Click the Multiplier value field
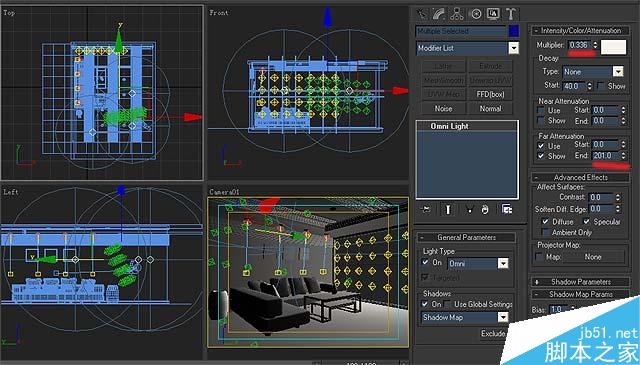The width and height of the screenshot is (640, 365). (x=580, y=45)
